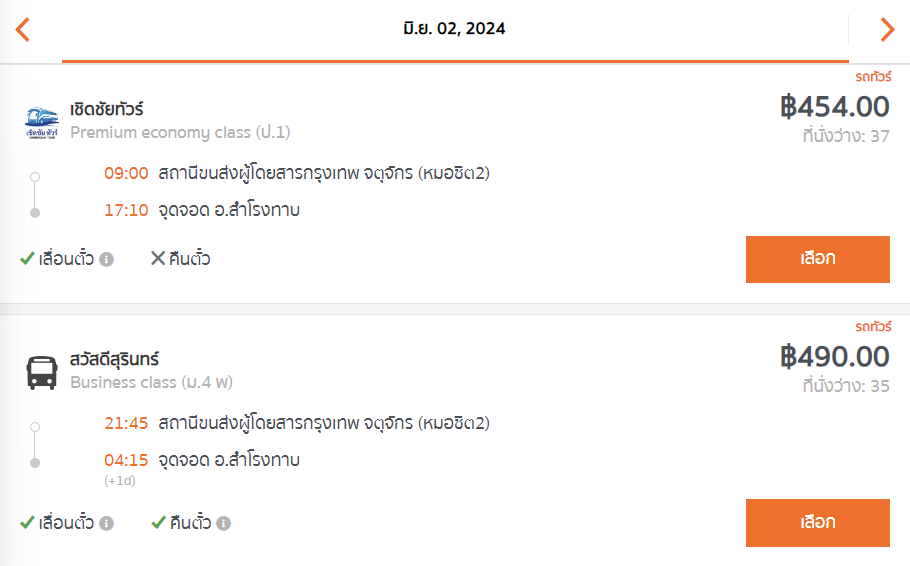The width and height of the screenshot is (910, 566).
Task: Click the X mark beside คืนตั๋ว for เชิดชัยทัวร์
Action: tap(157, 259)
